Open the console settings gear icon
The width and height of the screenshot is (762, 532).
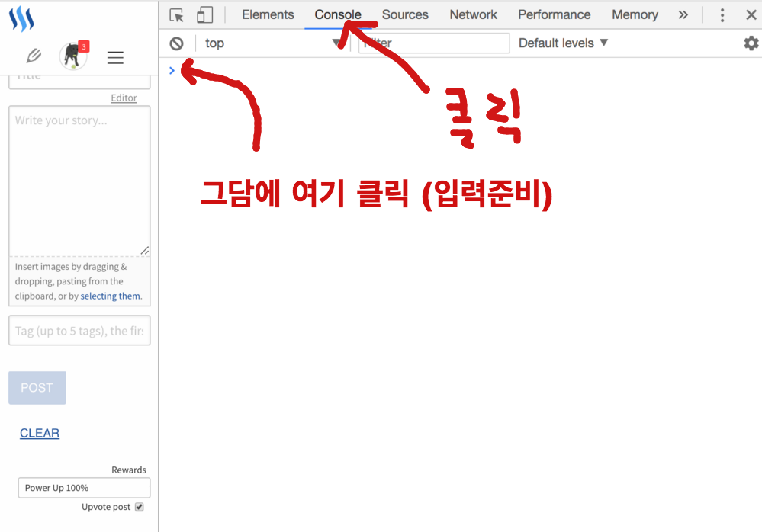pyautogui.click(x=751, y=43)
